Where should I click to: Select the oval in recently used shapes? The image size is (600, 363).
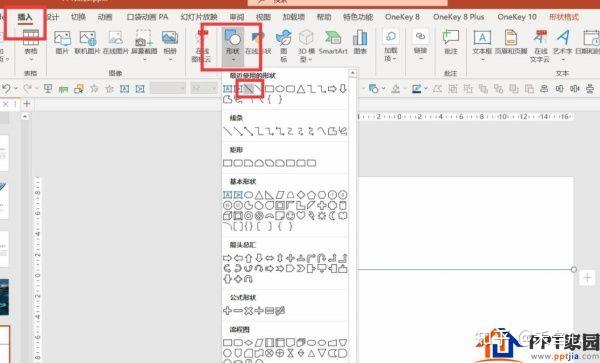(x=280, y=89)
